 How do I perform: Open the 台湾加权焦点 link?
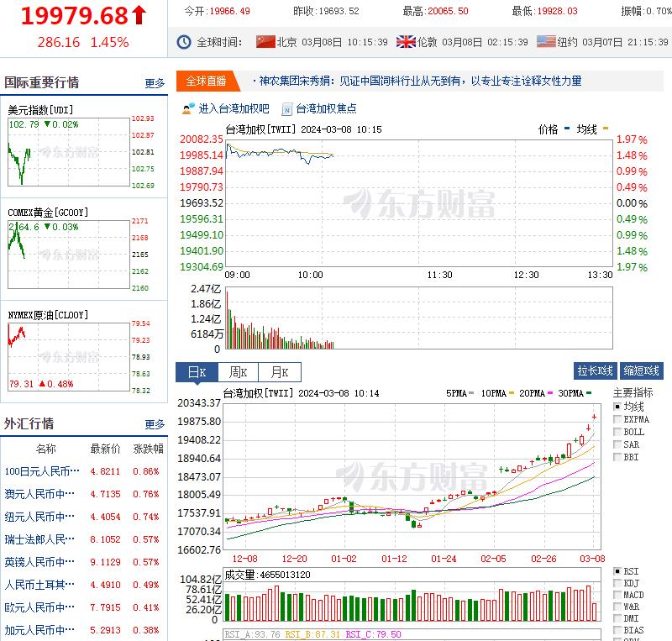click(x=326, y=109)
